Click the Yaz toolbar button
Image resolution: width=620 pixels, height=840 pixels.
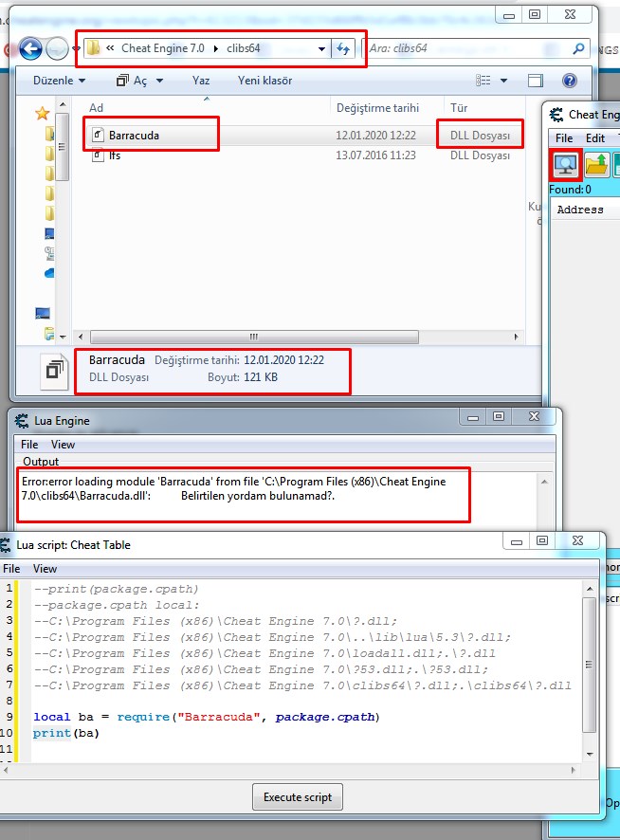(201, 81)
